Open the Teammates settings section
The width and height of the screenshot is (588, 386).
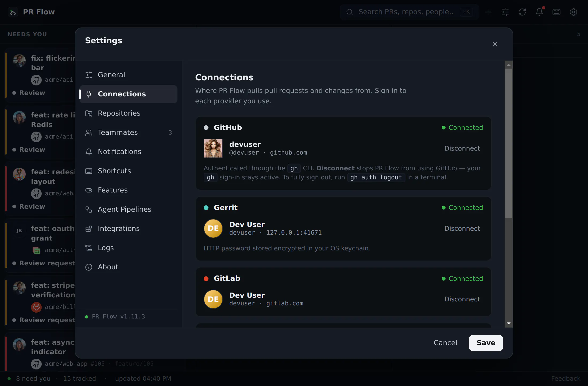click(x=128, y=132)
